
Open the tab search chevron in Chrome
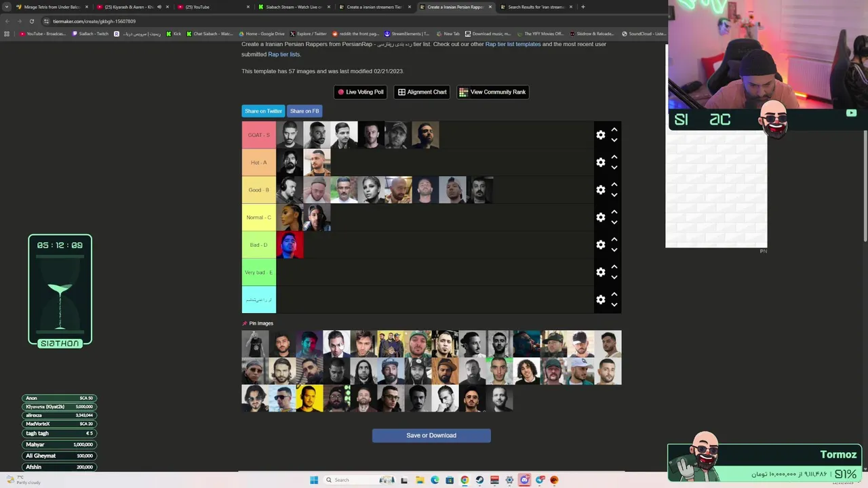coord(7,7)
